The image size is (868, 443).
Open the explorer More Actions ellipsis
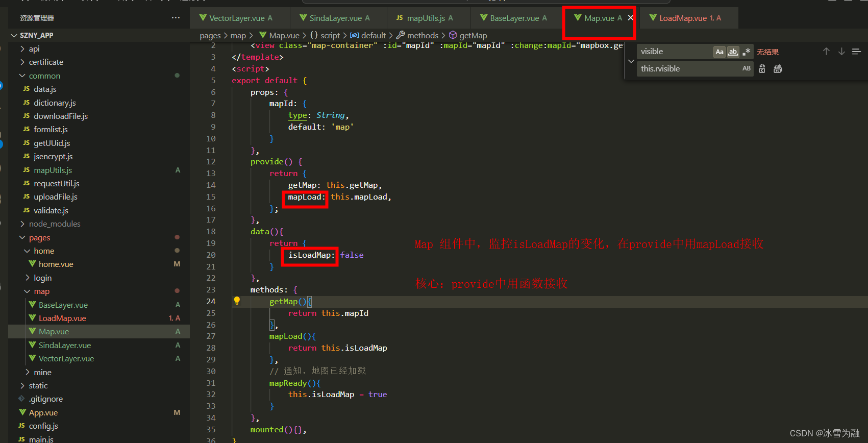click(176, 18)
